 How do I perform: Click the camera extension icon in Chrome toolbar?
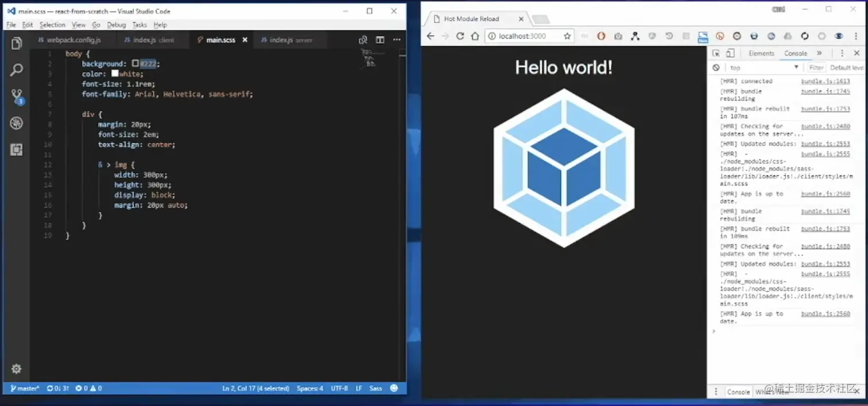tap(618, 36)
